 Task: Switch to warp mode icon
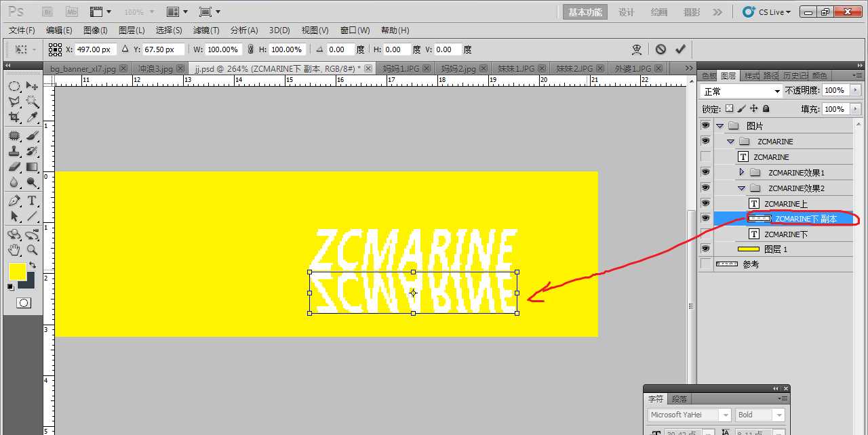coord(637,49)
